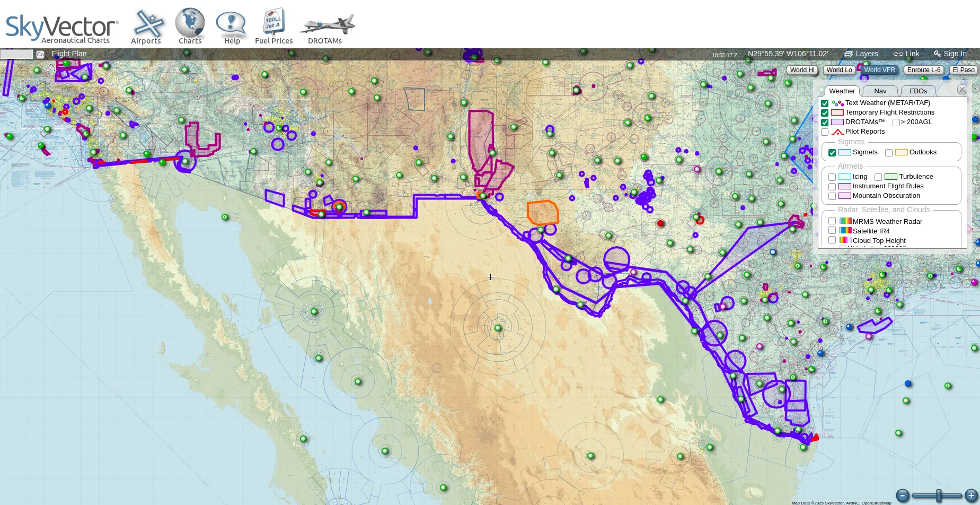
Task: Close the Layers panel
Action: (x=962, y=90)
